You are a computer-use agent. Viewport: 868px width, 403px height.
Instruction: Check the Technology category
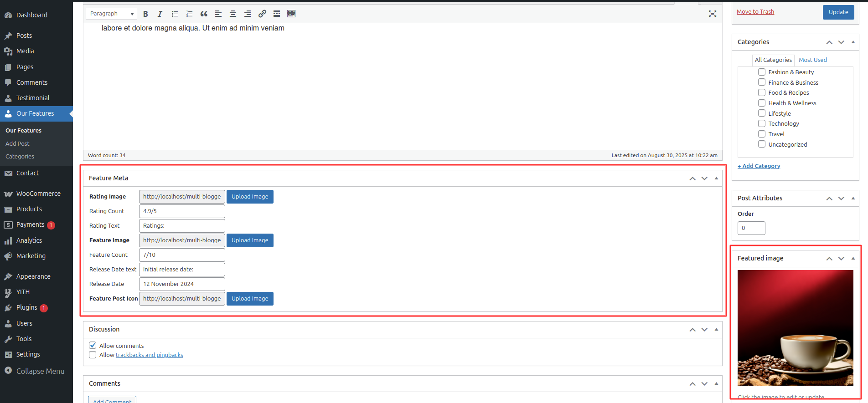click(762, 123)
